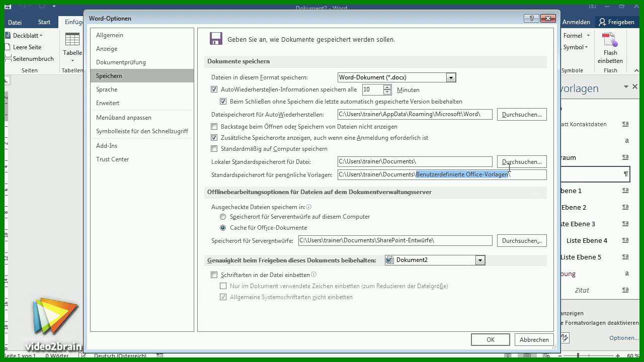The width and height of the screenshot is (644, 362).
Task: Click the OK button
Action: click(x=491, y=339)
